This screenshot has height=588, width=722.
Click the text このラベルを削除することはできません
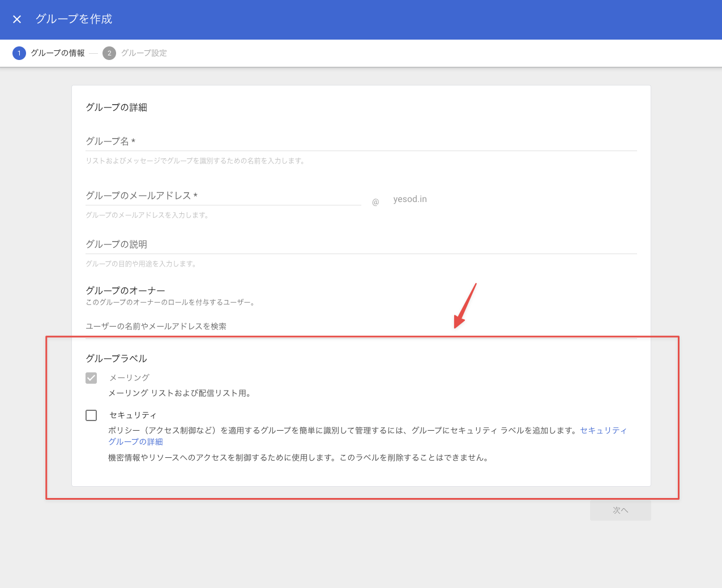click(x=414, y=458)
